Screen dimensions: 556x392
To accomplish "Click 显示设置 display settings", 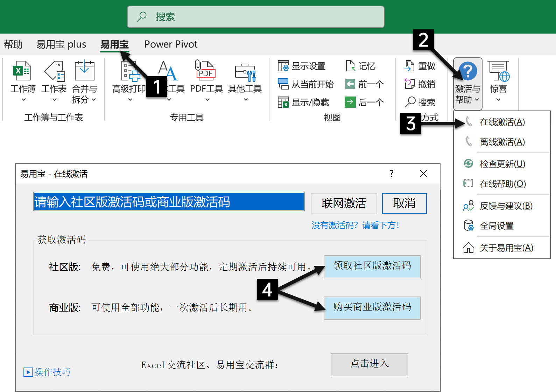I will (302, 66).
